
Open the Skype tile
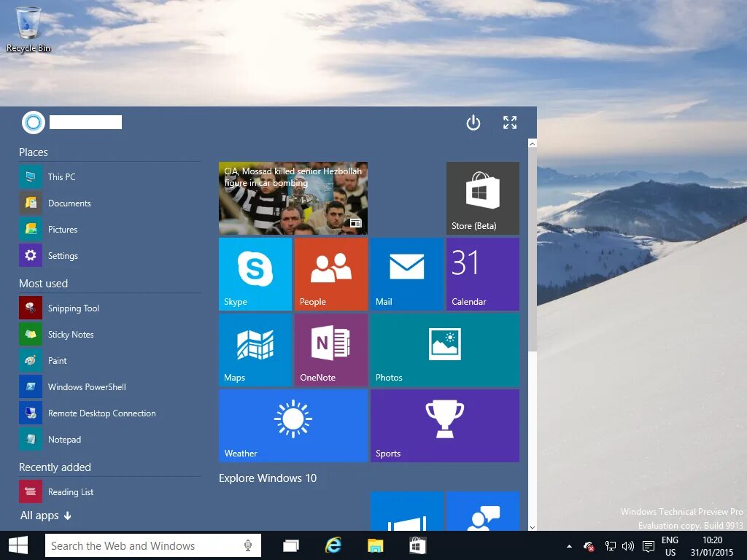(x=255, y=274)
